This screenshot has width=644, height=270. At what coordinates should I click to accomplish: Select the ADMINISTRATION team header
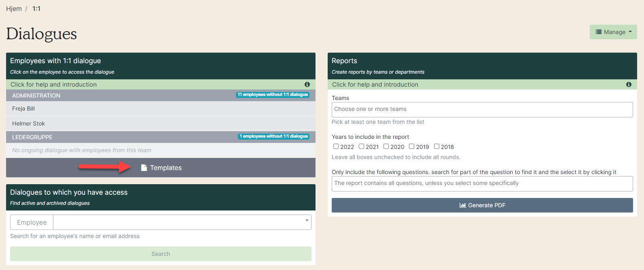[161, 96]
